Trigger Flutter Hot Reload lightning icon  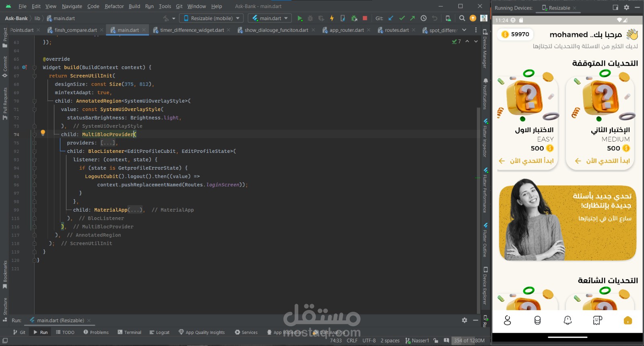tap(332, 18)
